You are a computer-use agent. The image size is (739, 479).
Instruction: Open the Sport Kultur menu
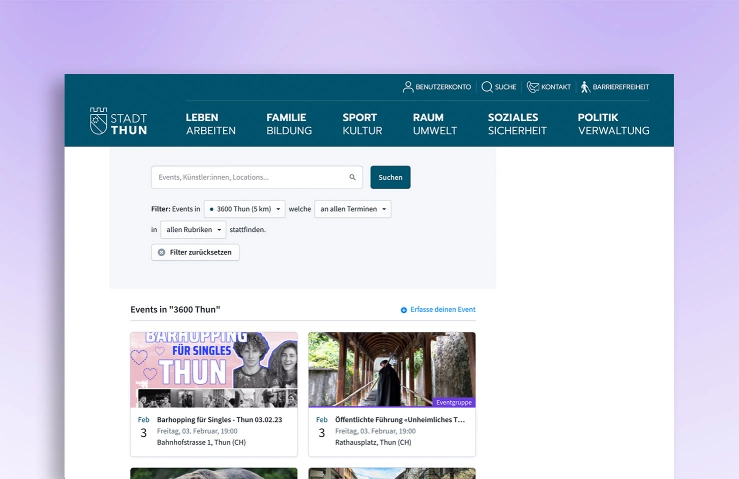[362, 124]
